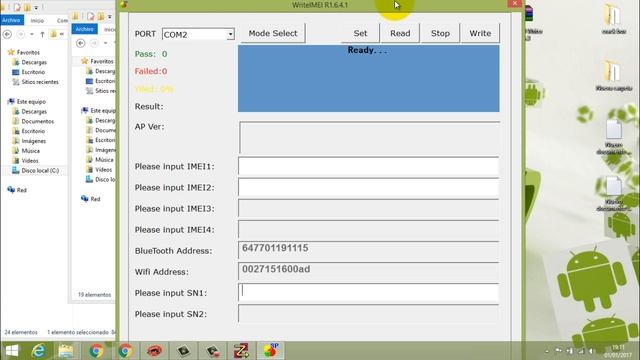Click the Archivo tab in left Explorer window
This screenshot has height=360, width=640.
[11, 20]
